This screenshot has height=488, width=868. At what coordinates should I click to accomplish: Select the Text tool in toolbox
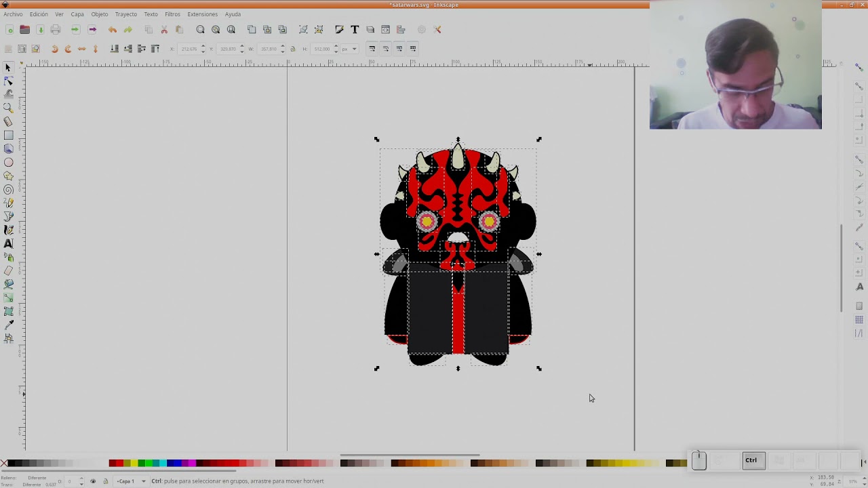8,244
